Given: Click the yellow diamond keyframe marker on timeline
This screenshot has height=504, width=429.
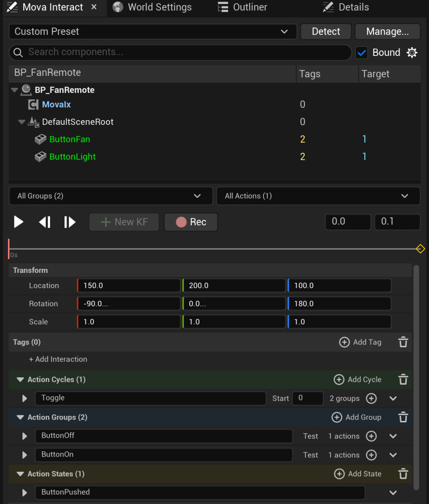Looking at the screenshot, I should (420, 249).
